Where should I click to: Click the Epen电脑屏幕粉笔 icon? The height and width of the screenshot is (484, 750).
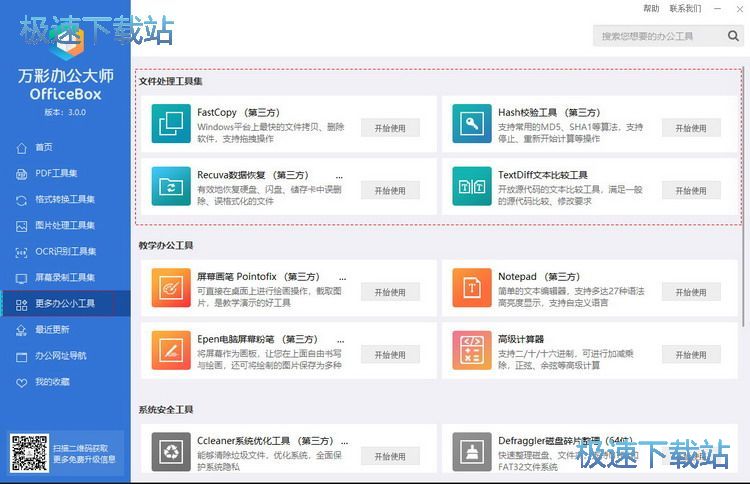click(x=171, y=351)
